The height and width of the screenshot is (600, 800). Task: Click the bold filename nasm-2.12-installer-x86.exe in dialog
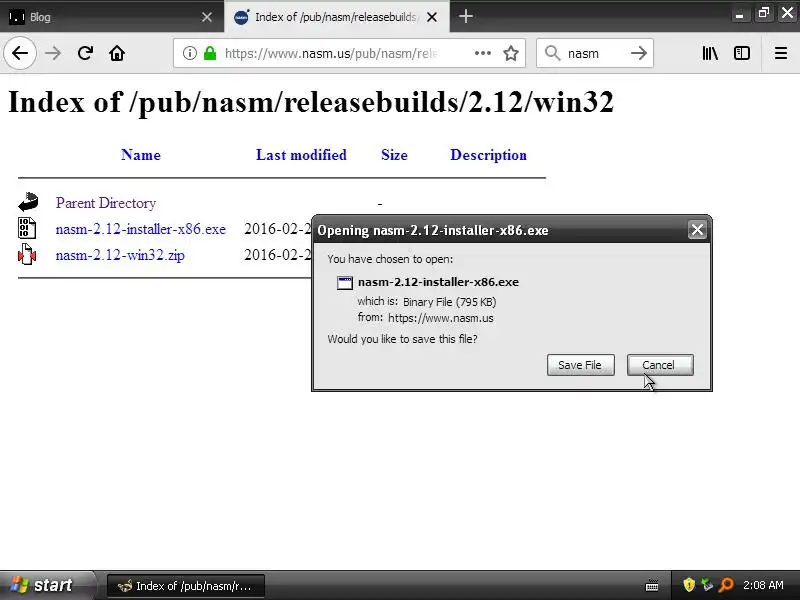(438, 282)
